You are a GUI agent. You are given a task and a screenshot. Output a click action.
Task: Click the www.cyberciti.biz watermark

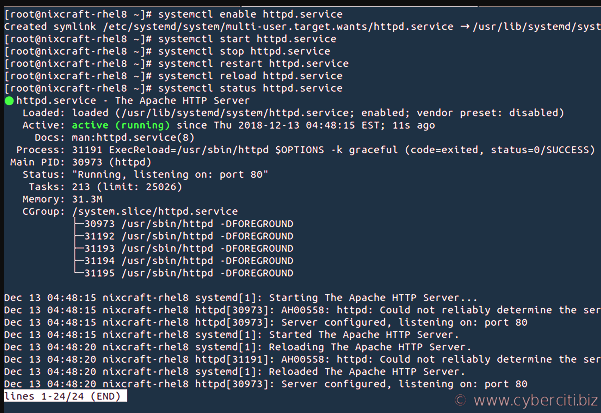(x=535, y=401)
